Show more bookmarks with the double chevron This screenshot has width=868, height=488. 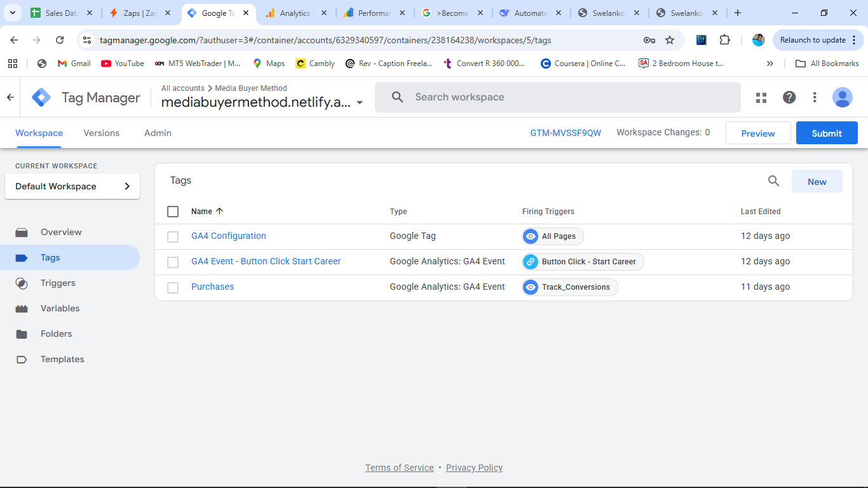770,64
